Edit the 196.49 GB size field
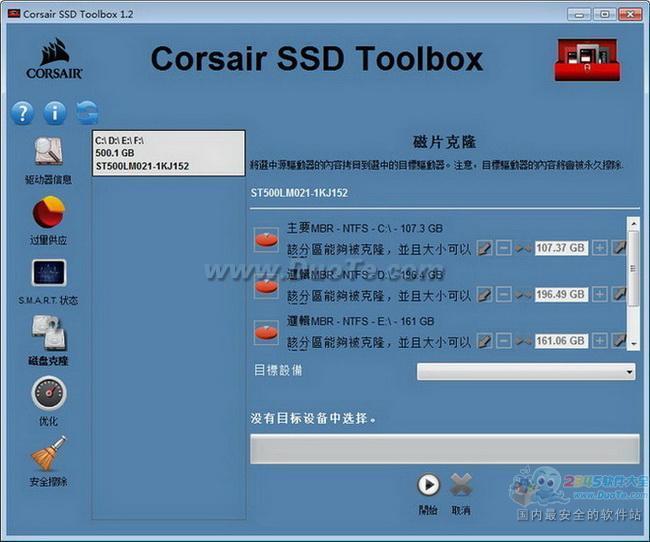 point(561,294)
